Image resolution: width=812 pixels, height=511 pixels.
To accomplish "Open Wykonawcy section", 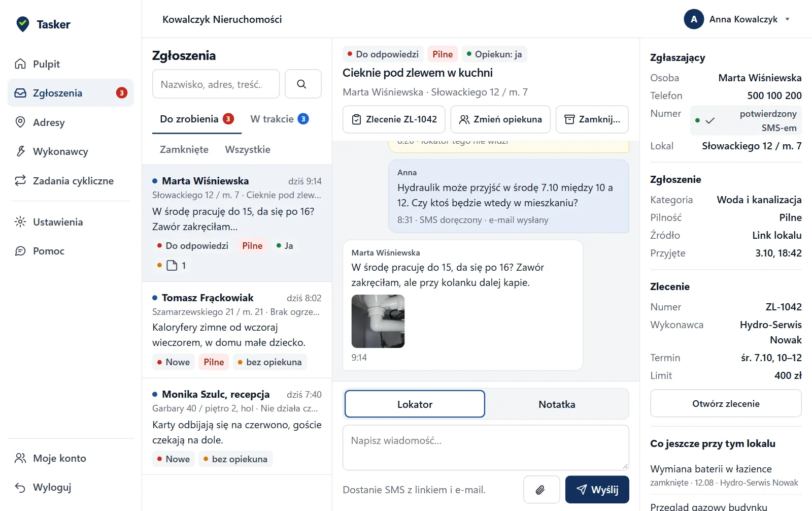I will (71, 151).
